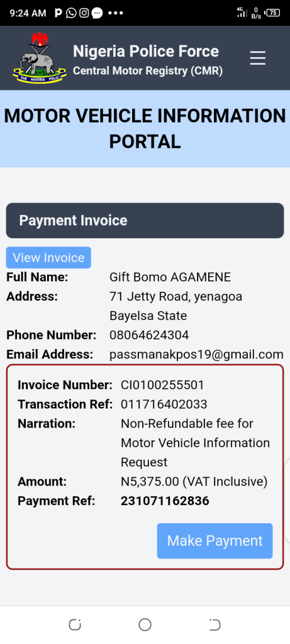Tap the WhatsApp notification icon
Viewport: 290px width, 644px height.
(71, 13)
